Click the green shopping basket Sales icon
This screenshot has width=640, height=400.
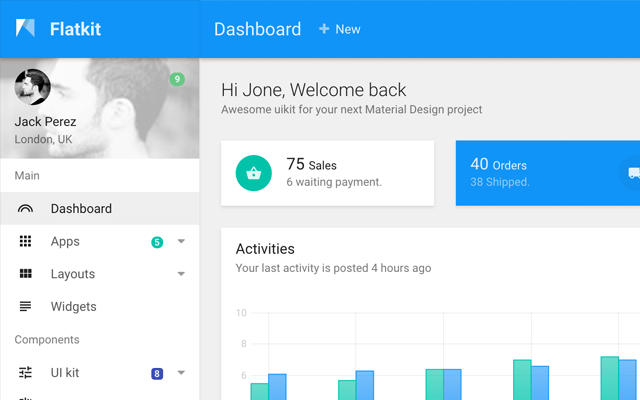(254, 173)
